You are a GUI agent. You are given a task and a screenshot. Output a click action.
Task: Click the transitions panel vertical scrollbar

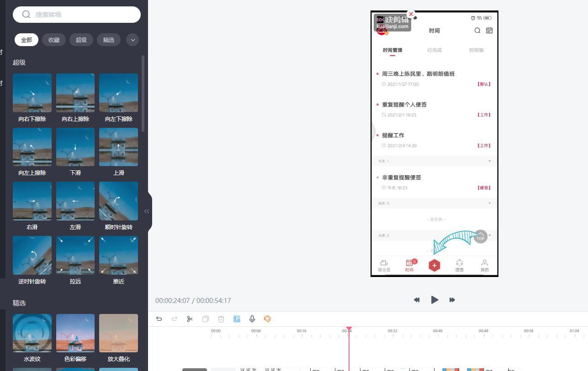click(x=143, y=94)
